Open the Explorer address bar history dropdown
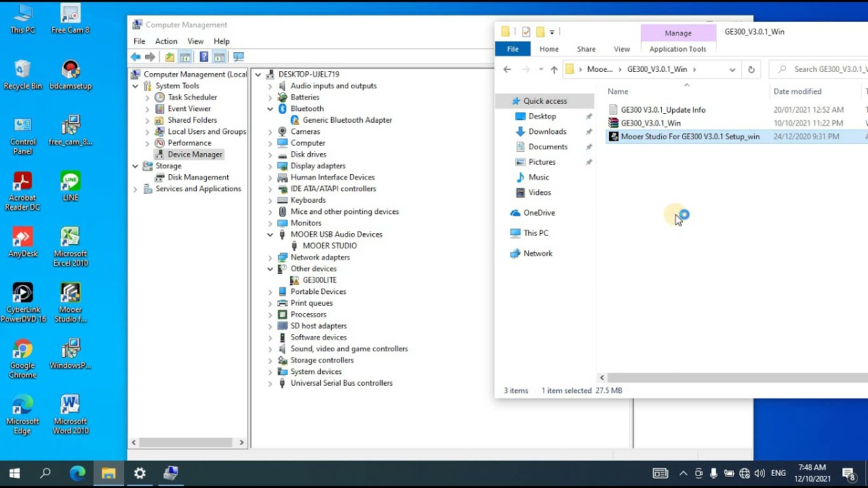 [732, 69]
